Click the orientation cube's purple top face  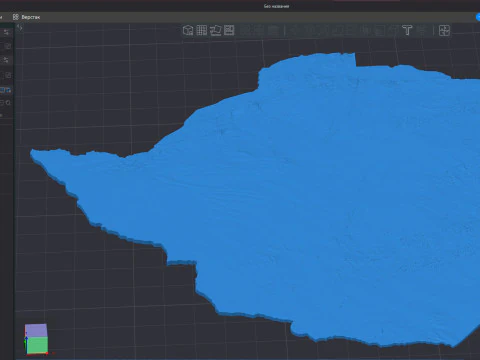point(36,330)
